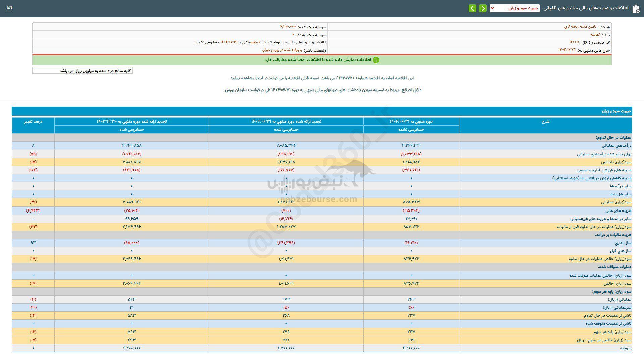Screen dimensions: 644x362
Task: Click the سرمایه row label at bottom
Action: tap(626, 348)
